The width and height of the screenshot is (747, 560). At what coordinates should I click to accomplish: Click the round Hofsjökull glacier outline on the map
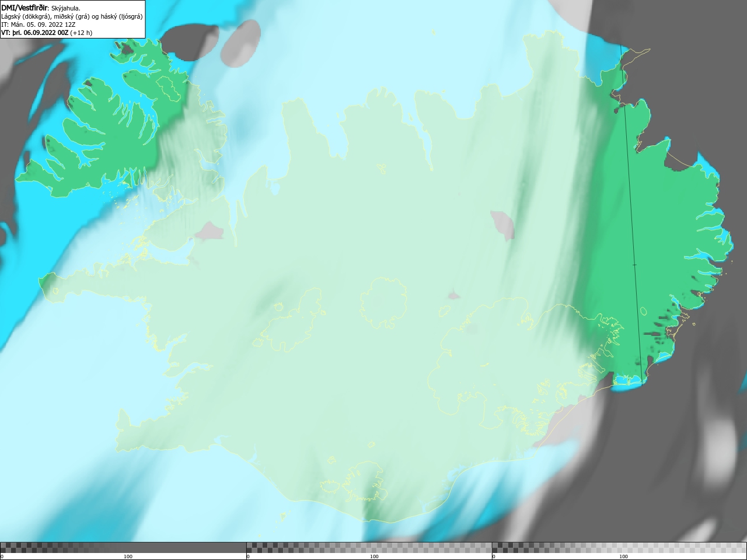(383, 303)
